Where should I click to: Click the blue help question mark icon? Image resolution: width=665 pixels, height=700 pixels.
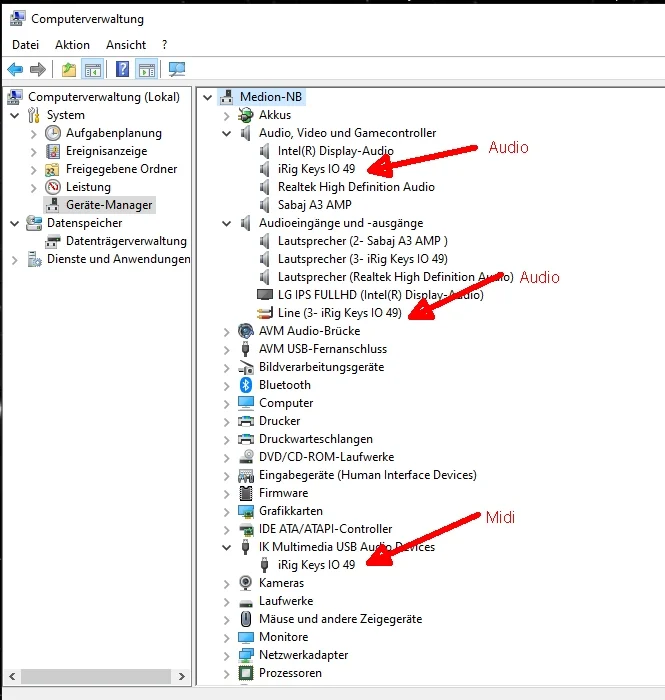click(x=122, y=69)
